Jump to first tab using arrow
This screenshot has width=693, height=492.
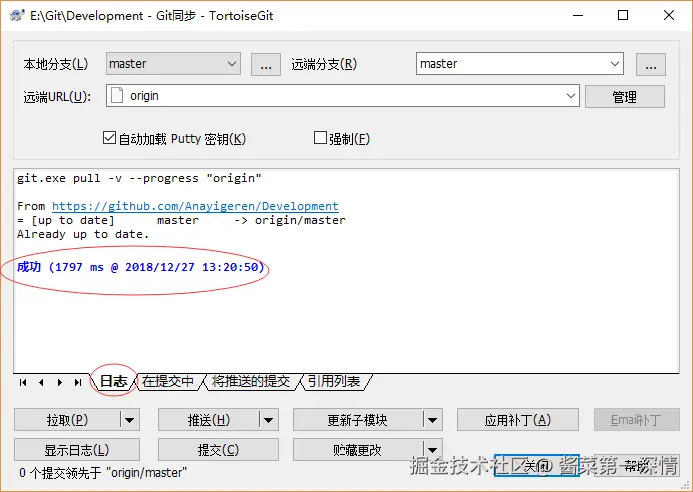click(23, 382)
